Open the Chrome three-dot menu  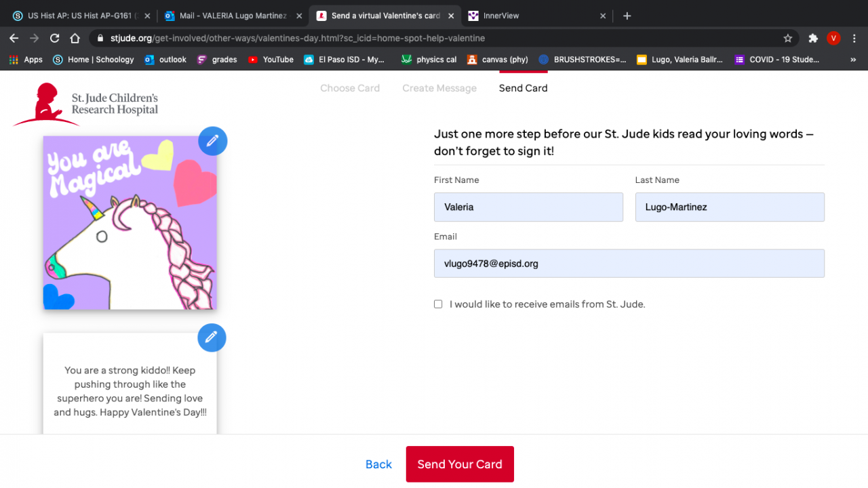[854, 38]
